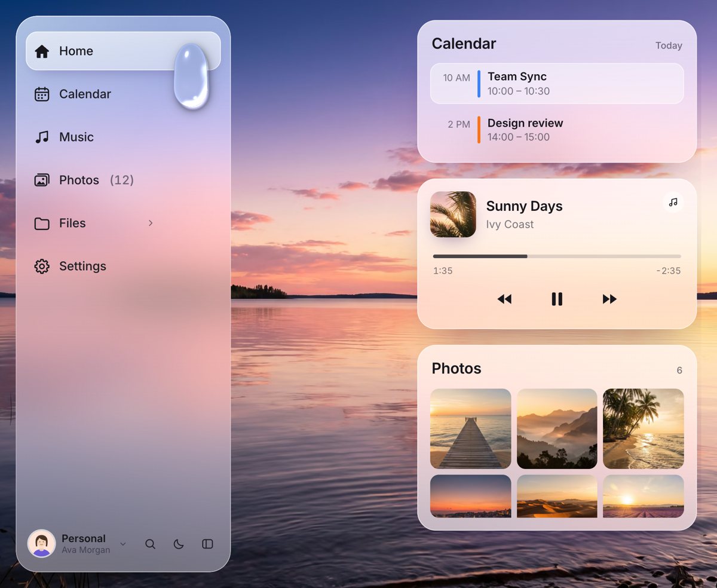Toggle dark mode with the moon icon
The height and width of the screenshot is (588, 717).
click(x=179, y=544)
